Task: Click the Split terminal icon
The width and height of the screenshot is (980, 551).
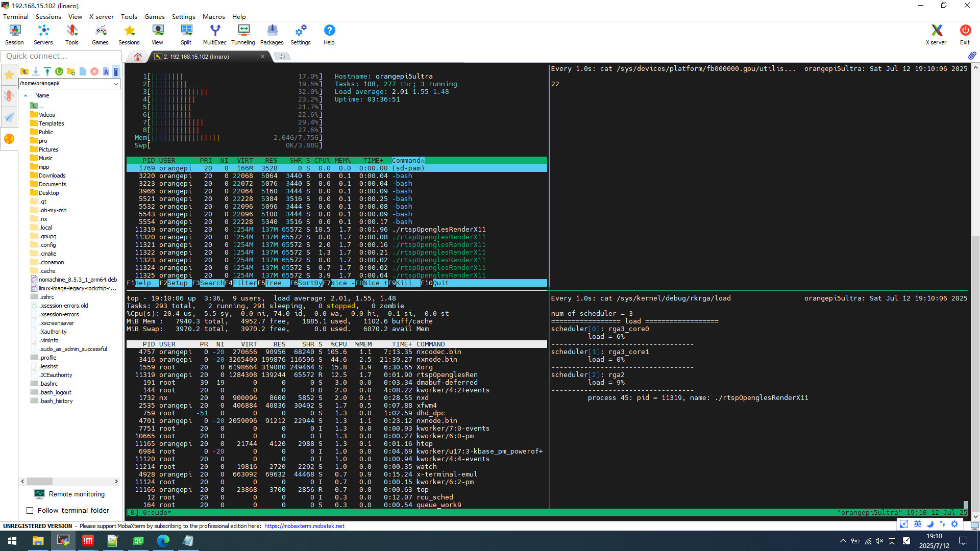Action: [x=186, y=35]
